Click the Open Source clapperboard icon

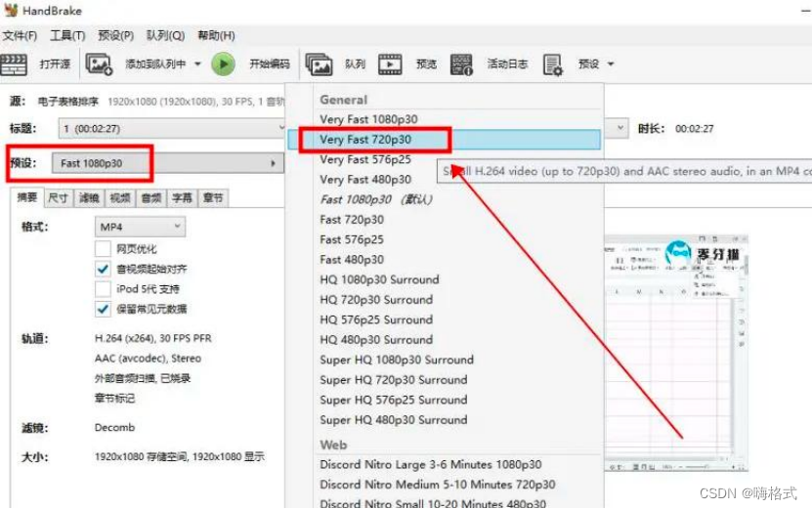click(x=14, y=64)
